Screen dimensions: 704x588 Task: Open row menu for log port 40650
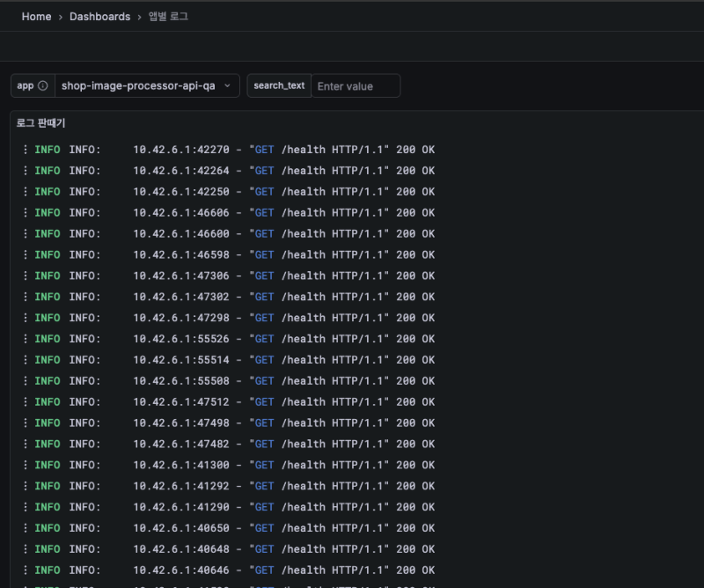click(x=26, y=528)
